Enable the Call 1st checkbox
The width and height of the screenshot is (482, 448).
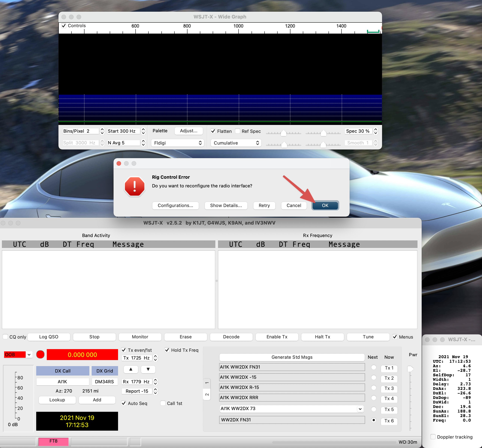[x=163, y=403]
